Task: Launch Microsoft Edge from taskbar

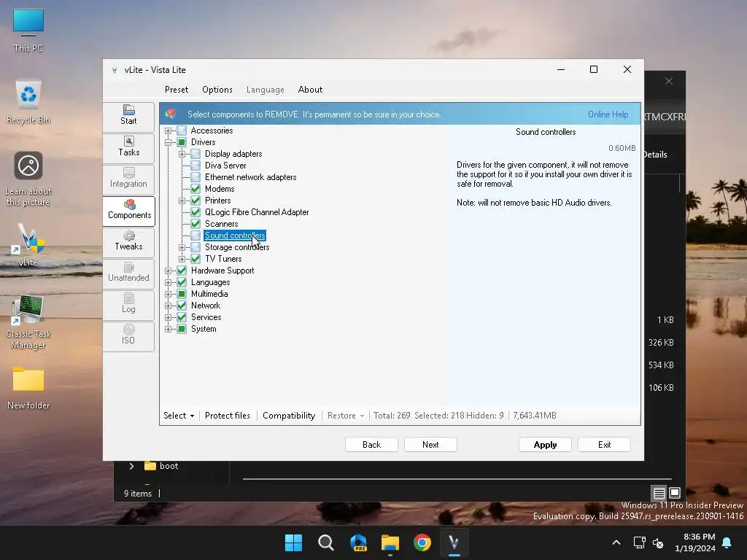Action: coord(358,542)
